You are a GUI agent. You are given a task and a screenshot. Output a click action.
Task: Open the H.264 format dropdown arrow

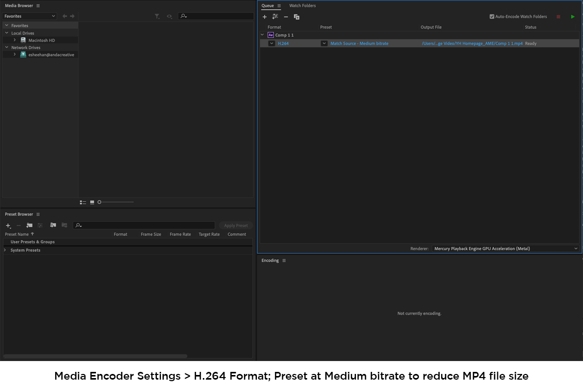tap(271, 43)
